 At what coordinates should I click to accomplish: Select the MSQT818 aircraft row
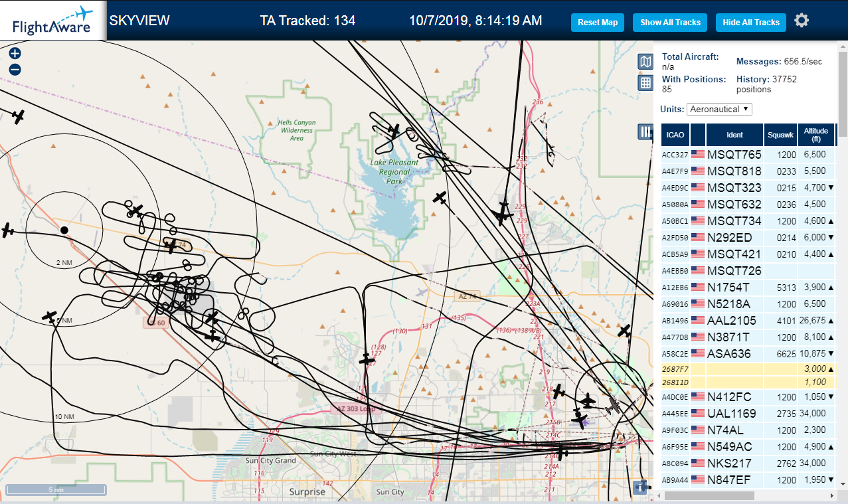[748, 171]
